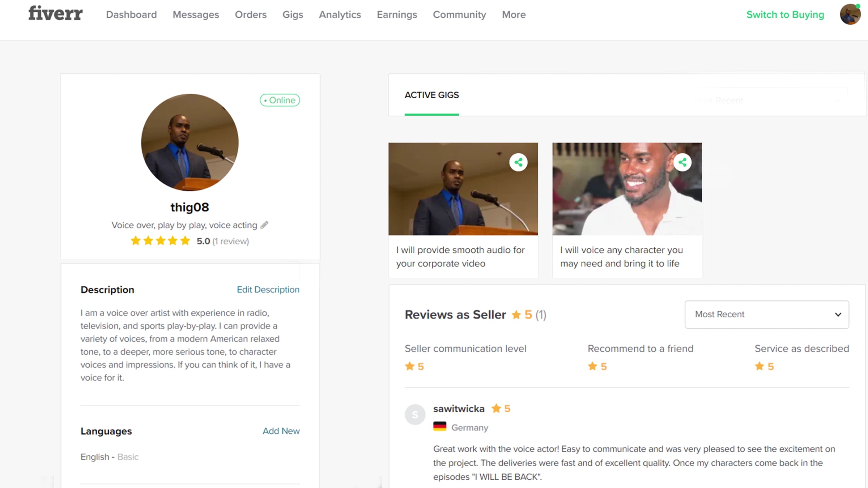Share the character voice gig
Screen dimensions: 868x488
point(682,162)
